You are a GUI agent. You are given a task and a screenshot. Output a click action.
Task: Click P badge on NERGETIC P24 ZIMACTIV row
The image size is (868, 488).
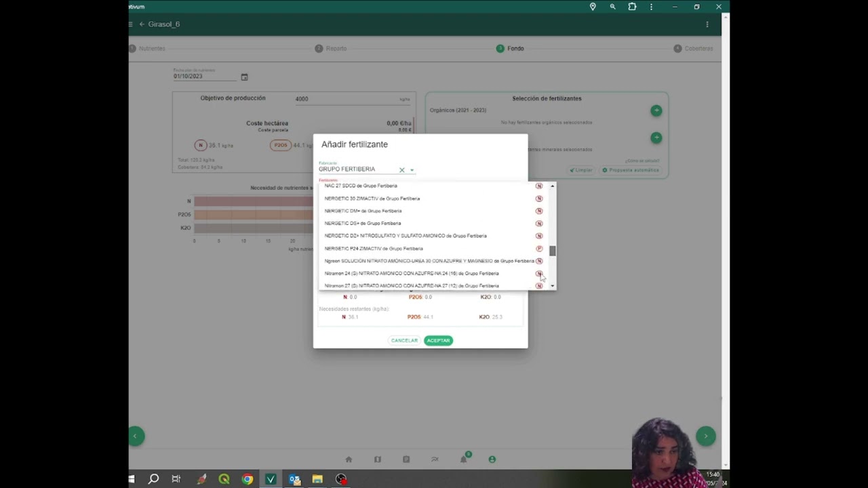coord(539,249)
